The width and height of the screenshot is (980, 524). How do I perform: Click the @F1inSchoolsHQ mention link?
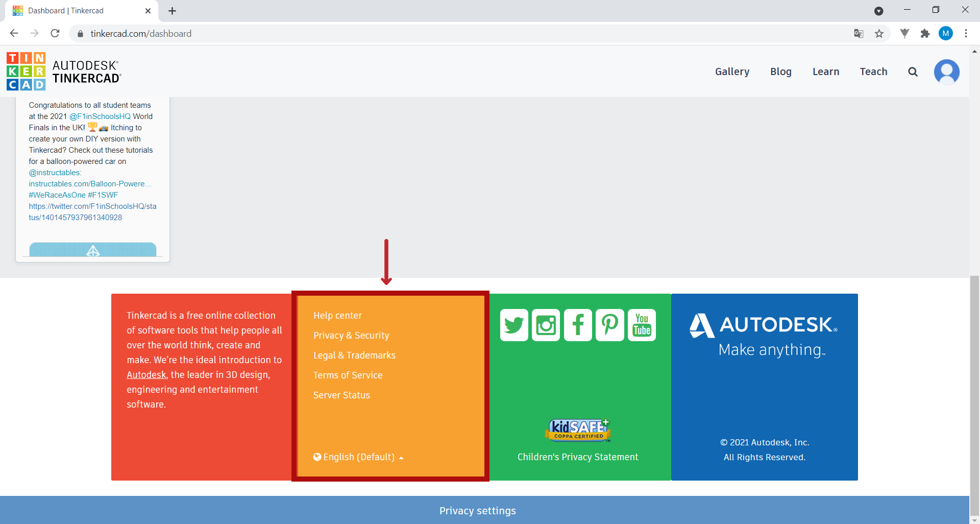[x=100, y=116]
